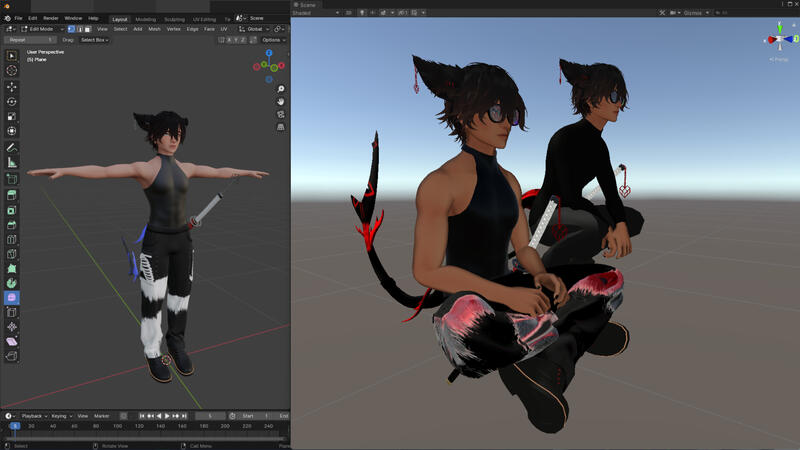This screenshot has width=800, height=450.
Task: Open the Render menu
Action: pos(50,18)
